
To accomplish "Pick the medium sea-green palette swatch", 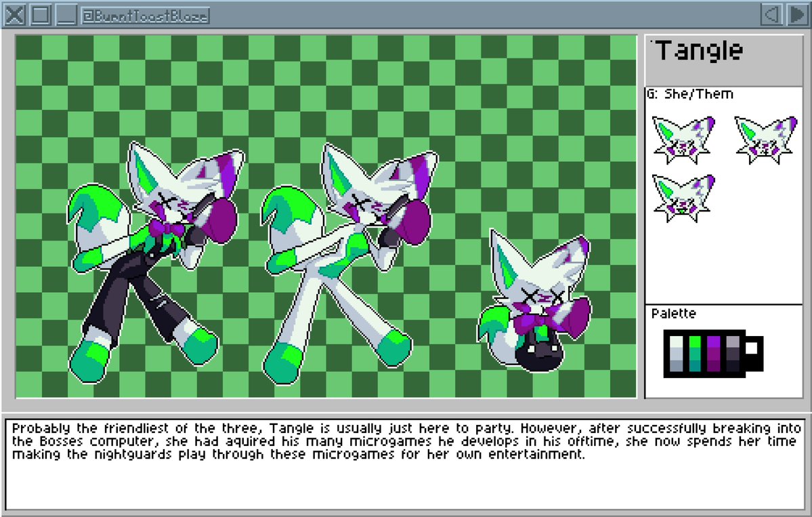I will click(x=695, y=354).
